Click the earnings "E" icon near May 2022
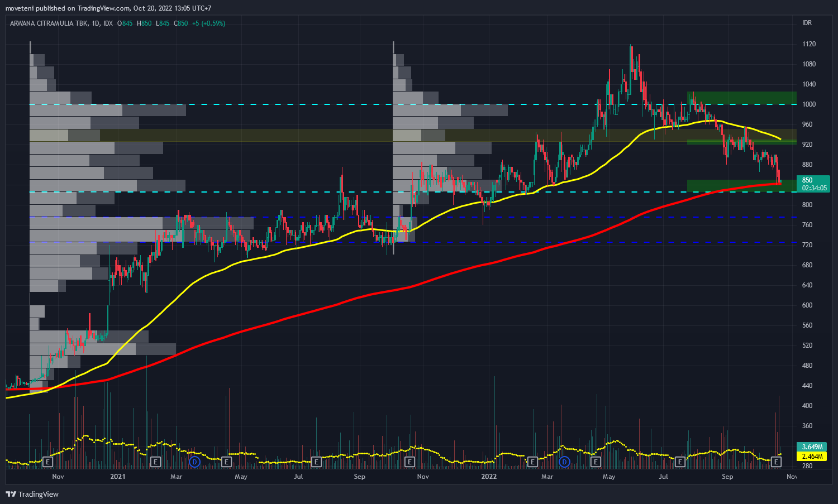The width and height of the screenshot is (838, 504). pos(594,462)
